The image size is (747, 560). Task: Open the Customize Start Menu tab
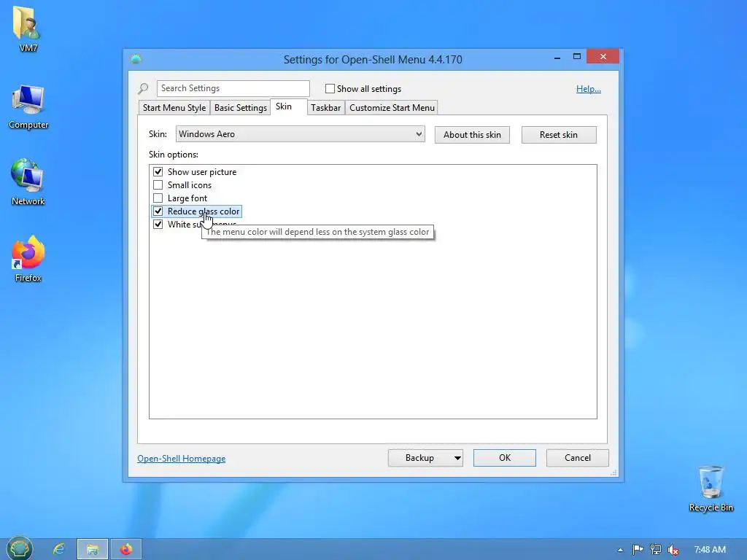pos(392,108)
